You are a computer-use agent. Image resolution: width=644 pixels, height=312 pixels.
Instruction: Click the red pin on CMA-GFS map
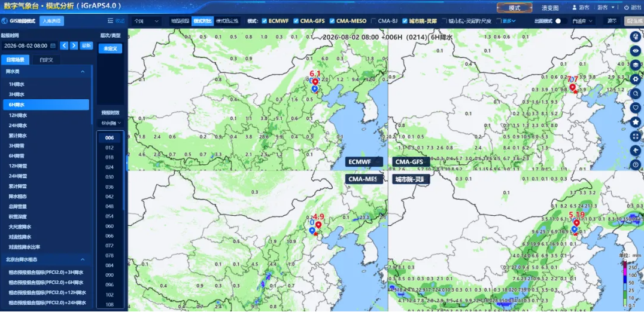coord(572,87)
